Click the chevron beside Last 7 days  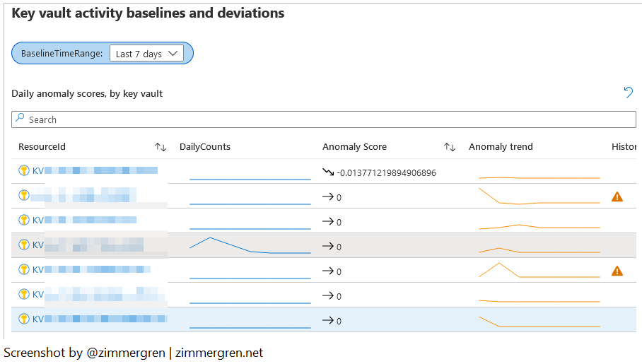coord(173,54)
